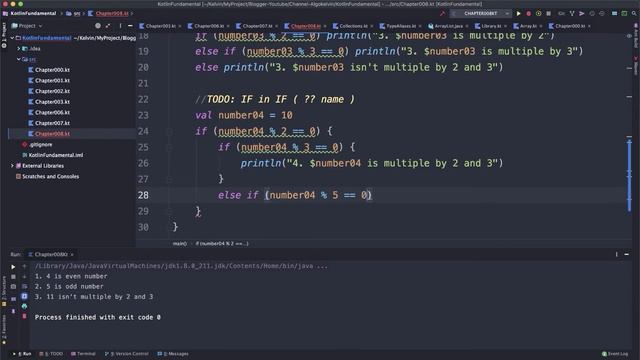
Task: Click line 28 else if code
Action: 295,195
